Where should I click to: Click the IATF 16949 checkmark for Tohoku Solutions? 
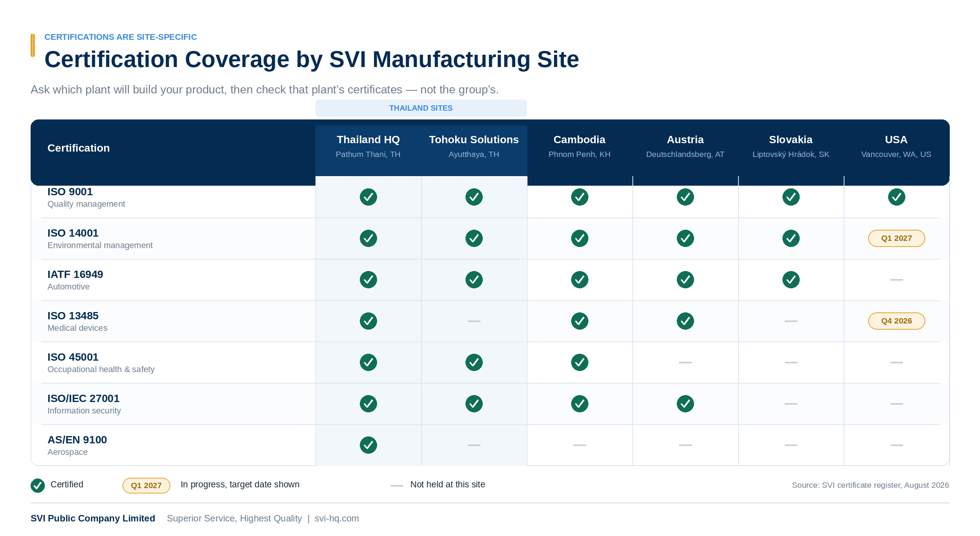point(474,280)
